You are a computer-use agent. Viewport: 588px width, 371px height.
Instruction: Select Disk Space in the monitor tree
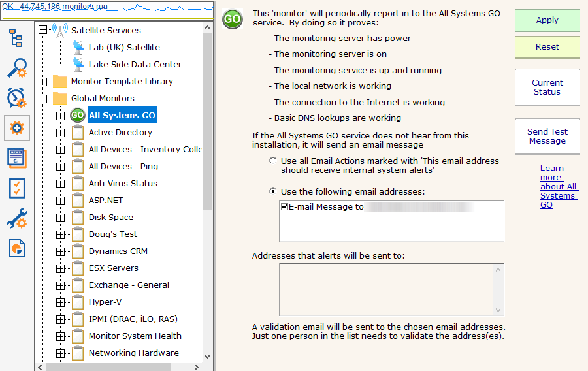(x=110, y=218)
